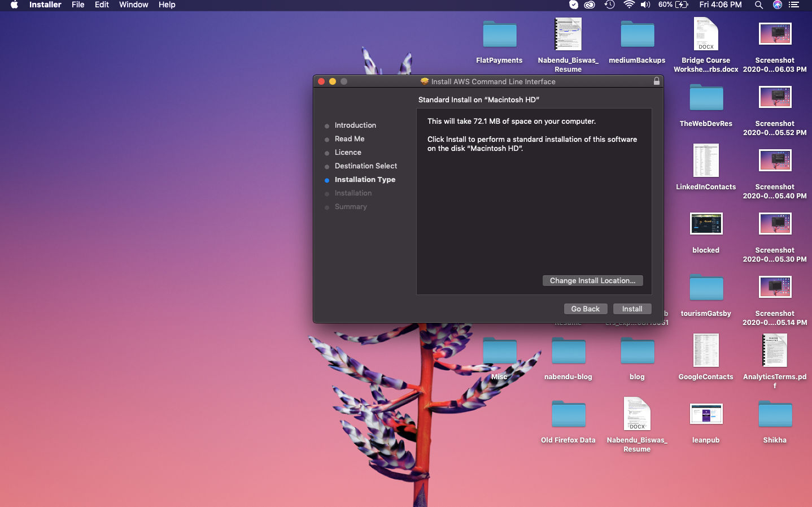The width and height of the screenshot is (812, 507).
Task: Select the nabendu-blog folder
Action: (x=569, y=351)
